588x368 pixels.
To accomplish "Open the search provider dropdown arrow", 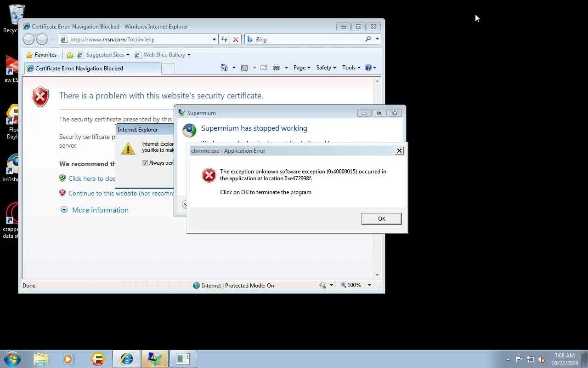I will [x=377, y=39].
